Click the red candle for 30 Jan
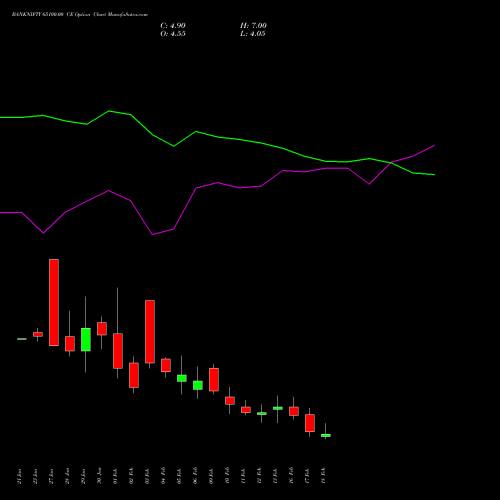The height and width of the screenshot is (500, 500). [102, 329]
